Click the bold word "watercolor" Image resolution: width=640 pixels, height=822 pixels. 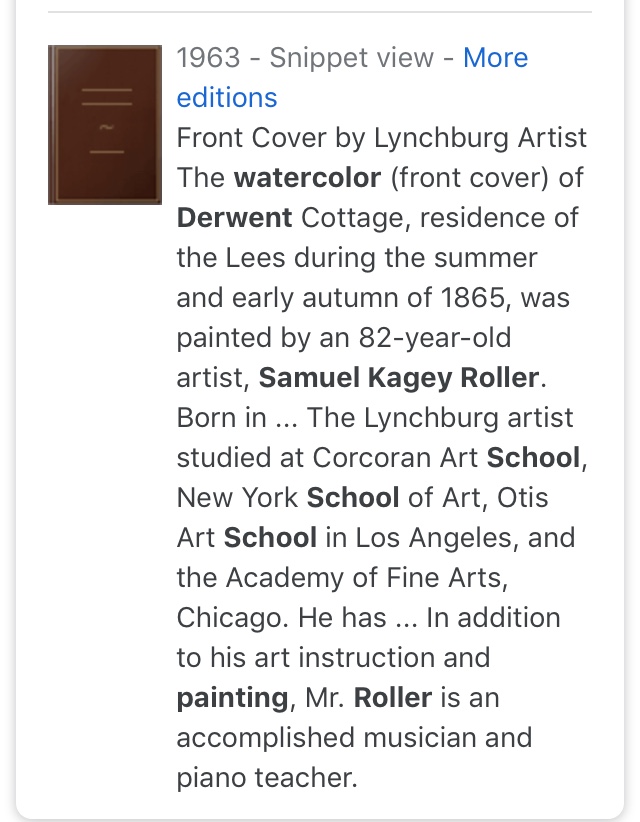pyautogui.click(x=307, y=178)
